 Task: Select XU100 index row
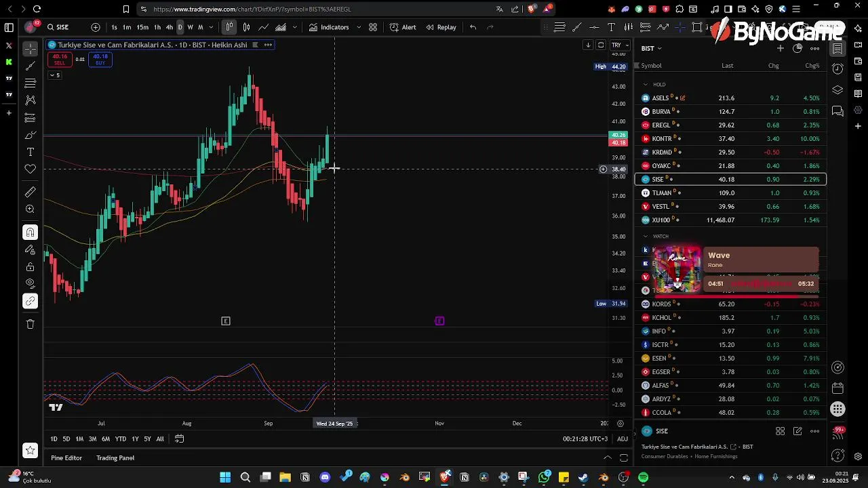tap(730, 220)
